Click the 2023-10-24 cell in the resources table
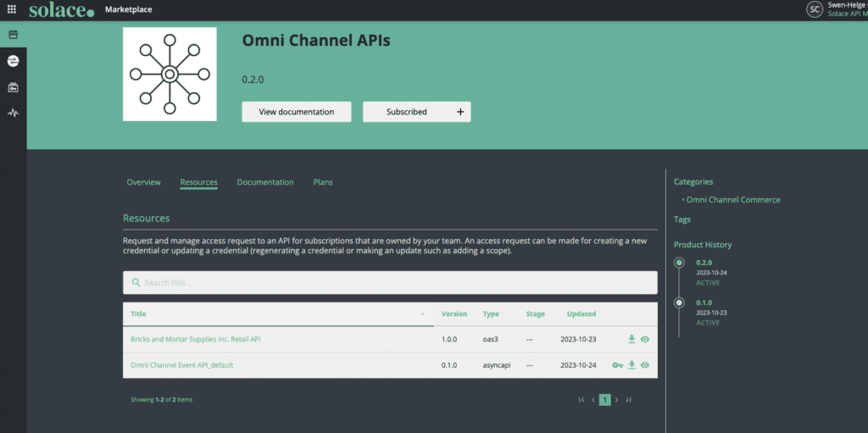Viewport: 868px width, 433px height. (x=578, y=365)
